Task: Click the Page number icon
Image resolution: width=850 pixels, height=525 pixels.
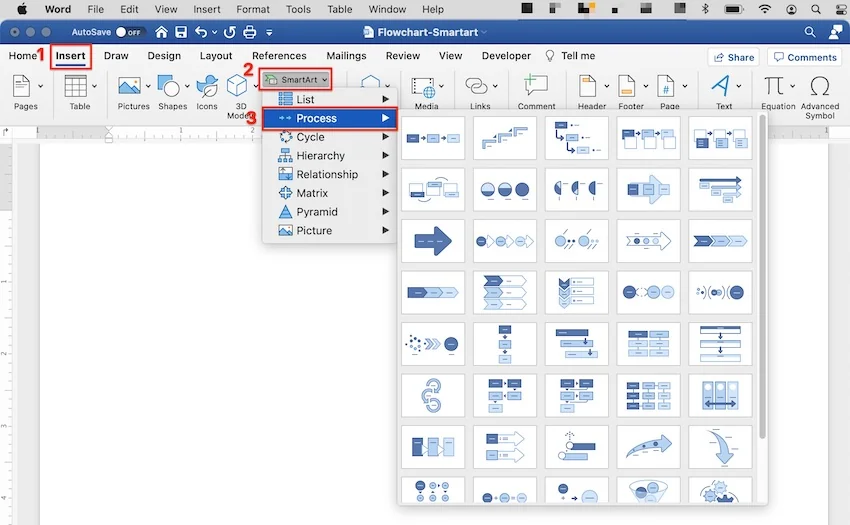Action: pyautogui.click(x=665, y=86)
